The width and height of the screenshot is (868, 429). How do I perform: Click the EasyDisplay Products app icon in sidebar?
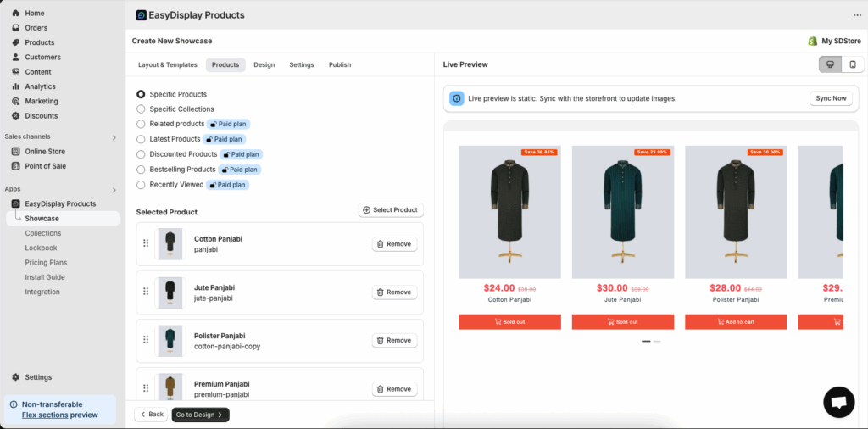[x=15, y=203]
